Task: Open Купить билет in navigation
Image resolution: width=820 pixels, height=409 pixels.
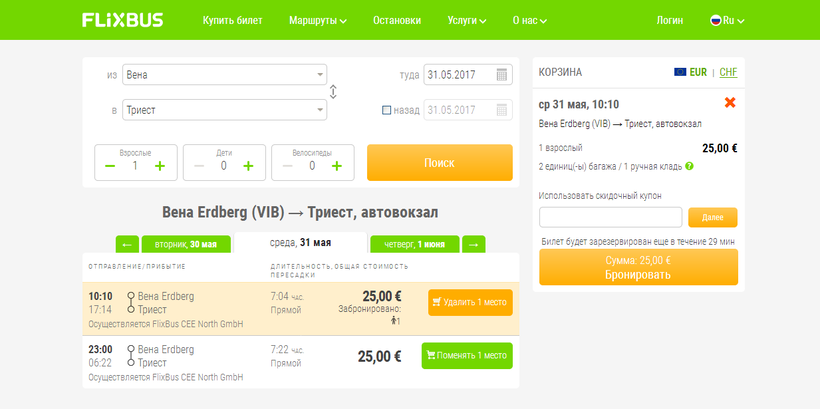Action: pos(232,20)
